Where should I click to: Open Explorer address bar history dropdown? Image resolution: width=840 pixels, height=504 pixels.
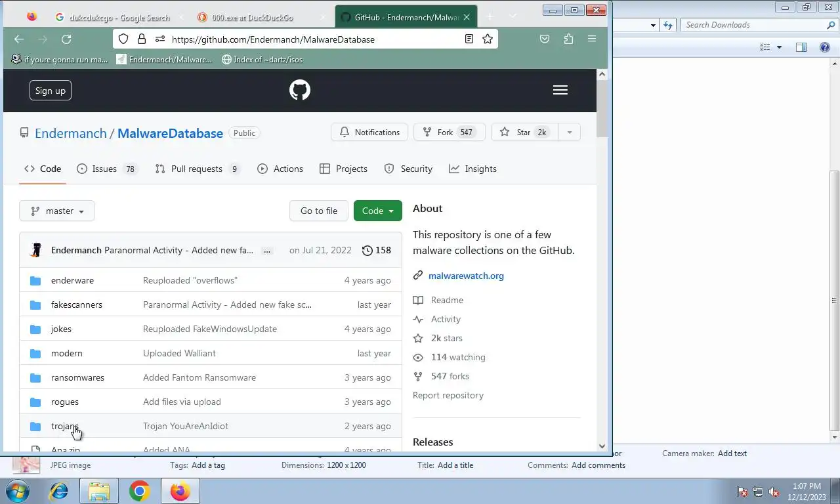click(653, 25)
